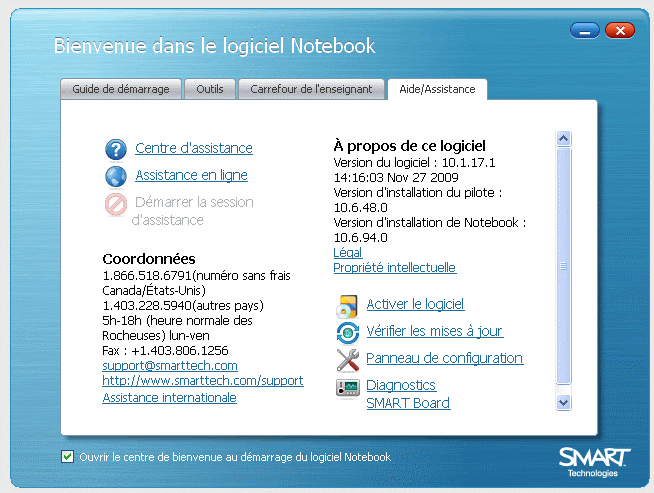
Task: Open Assistance en ligne link
Action: click(x=191, y=175)
